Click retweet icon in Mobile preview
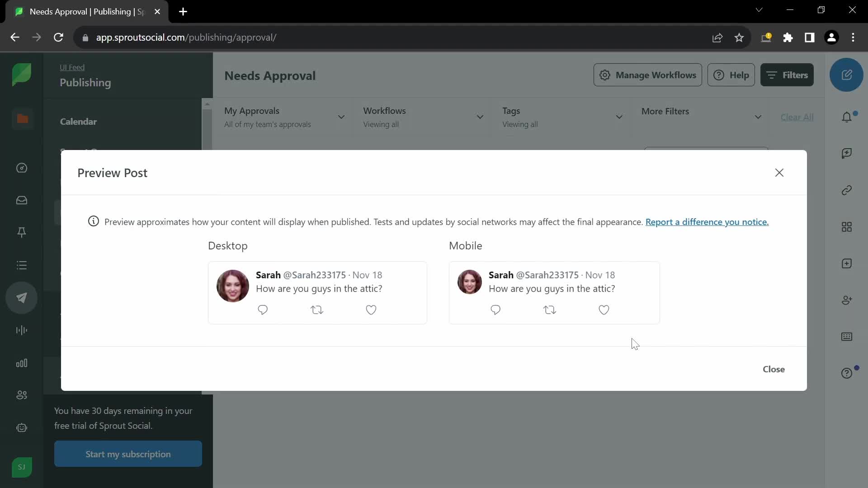 [550, 310]
